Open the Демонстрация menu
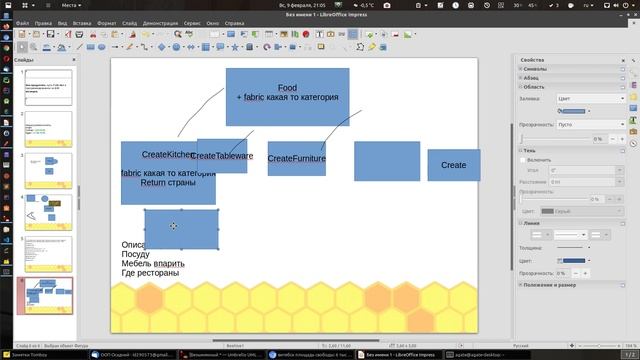640x360 pixels. tap(160, 23)
